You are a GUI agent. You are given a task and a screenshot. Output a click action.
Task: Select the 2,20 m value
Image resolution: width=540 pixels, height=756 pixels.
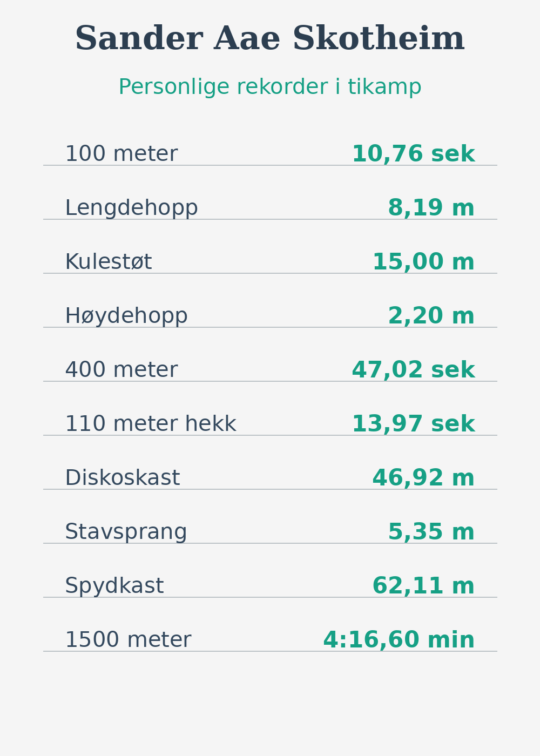[x=431, y=316]
